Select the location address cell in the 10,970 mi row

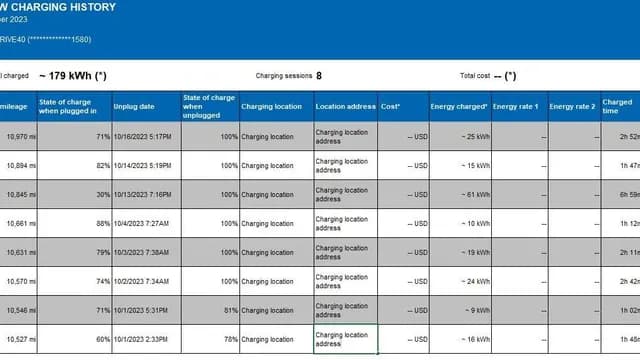pyautogui.click(x=346, y=136)
